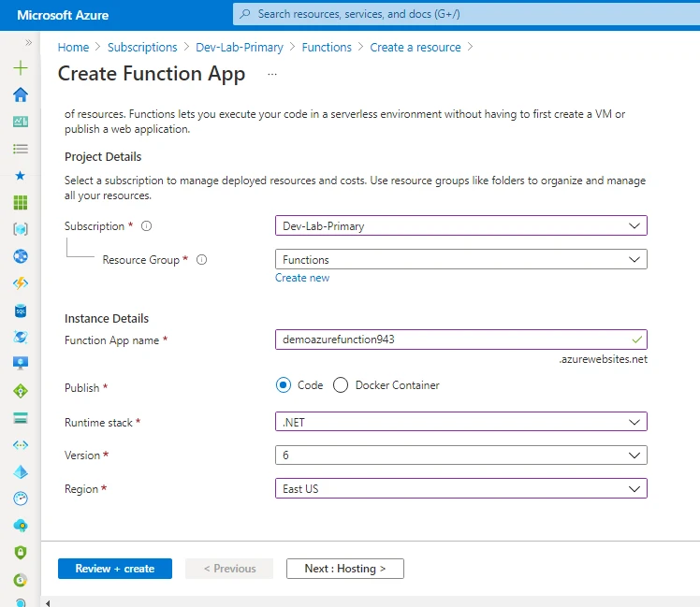Go to Home breadcrumb
This screenshot has height=607, width=700.
(73, 48)
